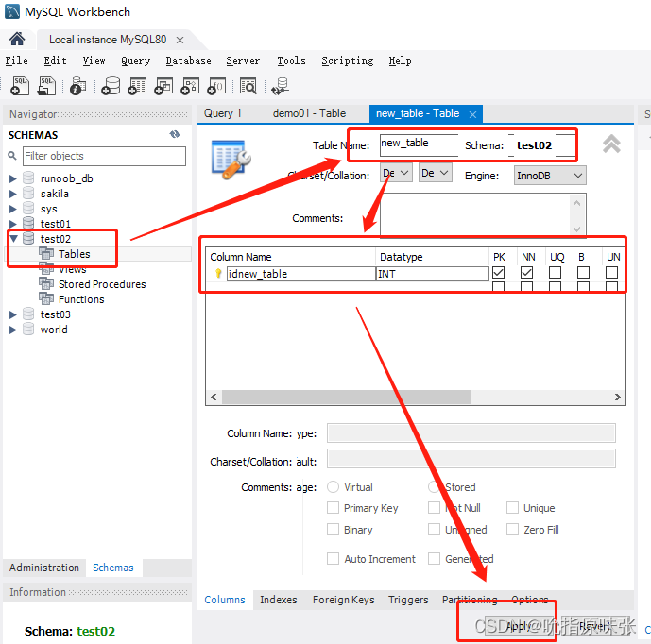Switch to the Indexes tab
Image resolution: width=651 pixels, height=644 pixels.
[x=278, y=600]
